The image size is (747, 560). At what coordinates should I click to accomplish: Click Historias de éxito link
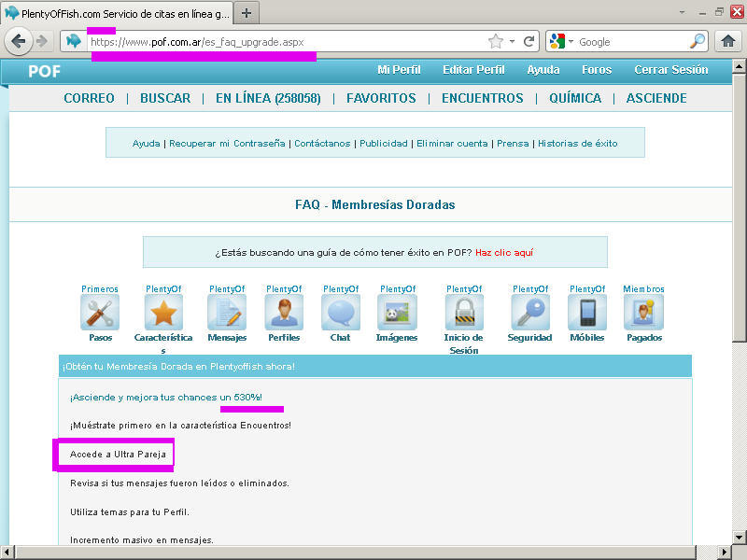click(577, 144)
